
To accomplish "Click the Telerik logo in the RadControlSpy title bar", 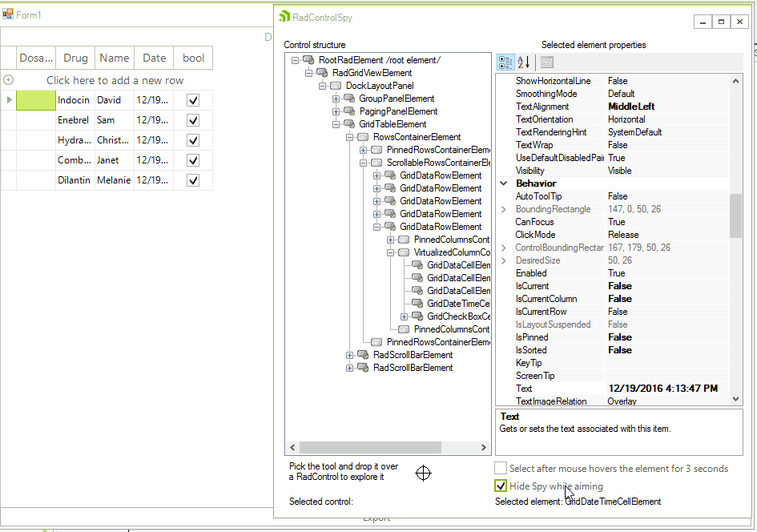I will 283,16.
